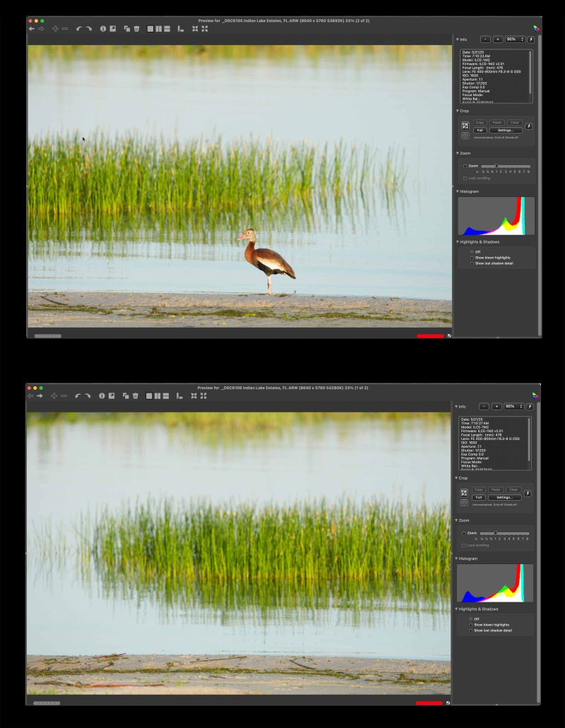
Task: Rotate image counter-clockwise in _DSC6105 preview
Action: [79, 29]
